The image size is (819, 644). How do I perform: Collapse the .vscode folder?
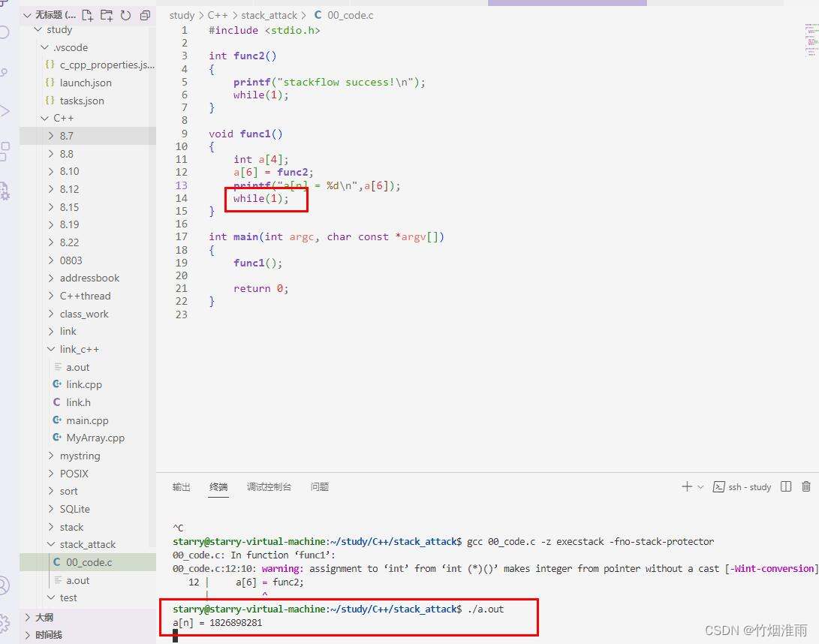88,47
